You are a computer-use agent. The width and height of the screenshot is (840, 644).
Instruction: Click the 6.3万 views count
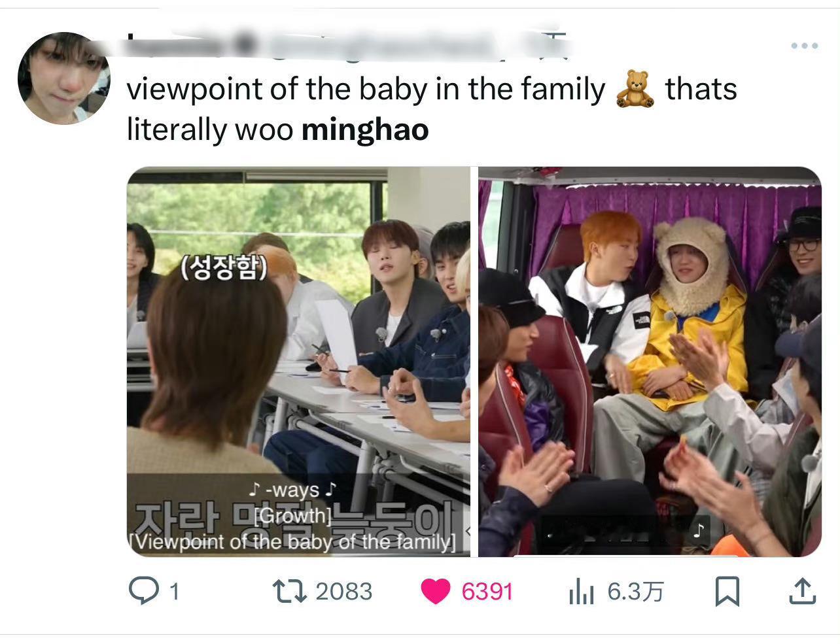click(x=635, y=592)
